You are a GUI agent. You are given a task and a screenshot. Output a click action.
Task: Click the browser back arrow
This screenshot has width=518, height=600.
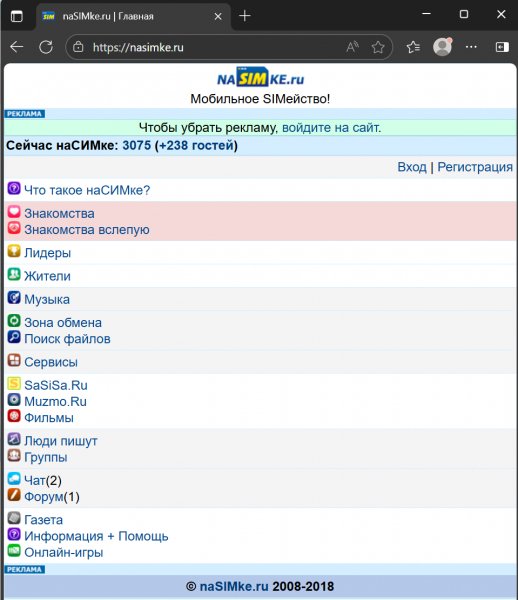point(17,47)
